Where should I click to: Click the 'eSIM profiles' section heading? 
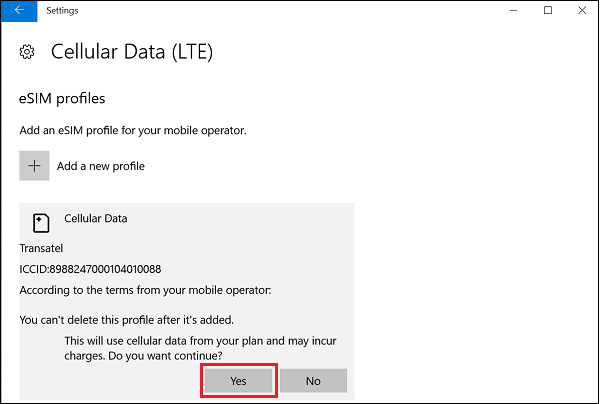point(62,99)
